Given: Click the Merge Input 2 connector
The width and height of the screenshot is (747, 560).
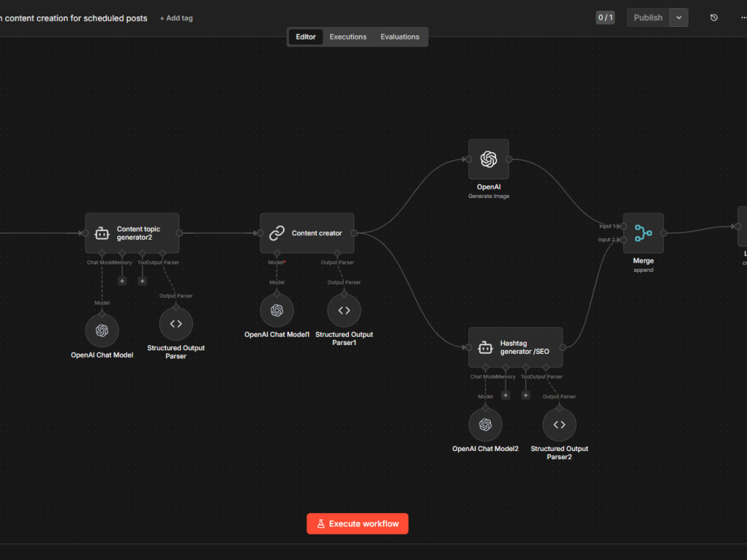Looking at the screenshot, I should click(x=623, y=240).
